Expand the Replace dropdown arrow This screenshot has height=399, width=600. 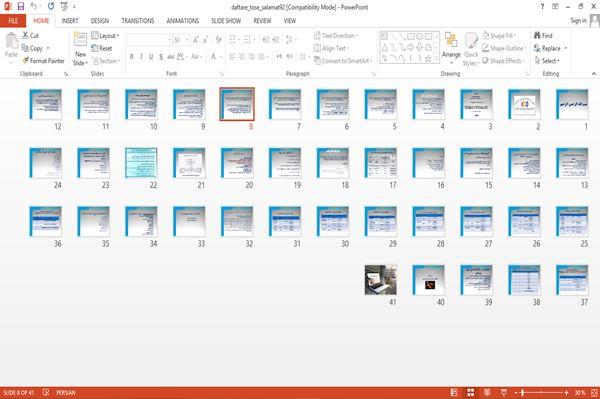click(x=566, y=49)
